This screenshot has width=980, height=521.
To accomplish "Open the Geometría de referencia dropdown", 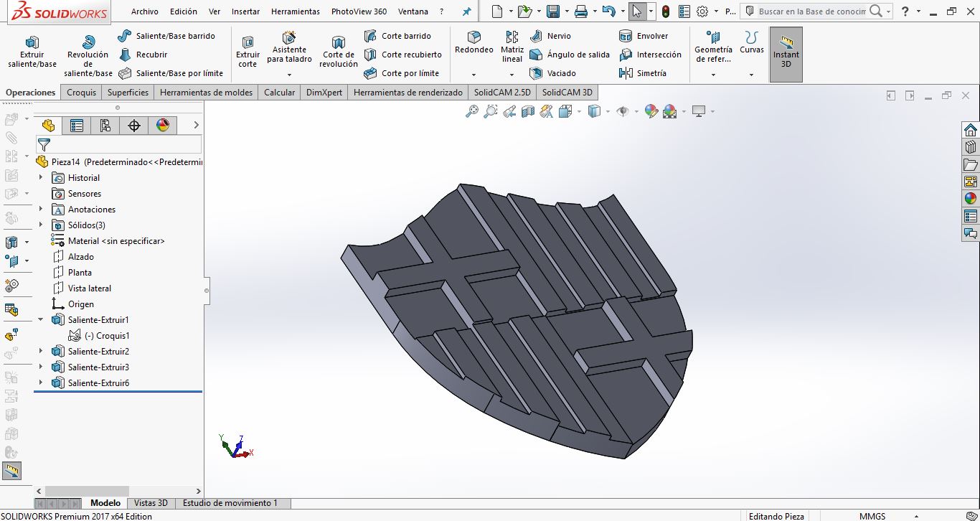I will tap(713, 75).
